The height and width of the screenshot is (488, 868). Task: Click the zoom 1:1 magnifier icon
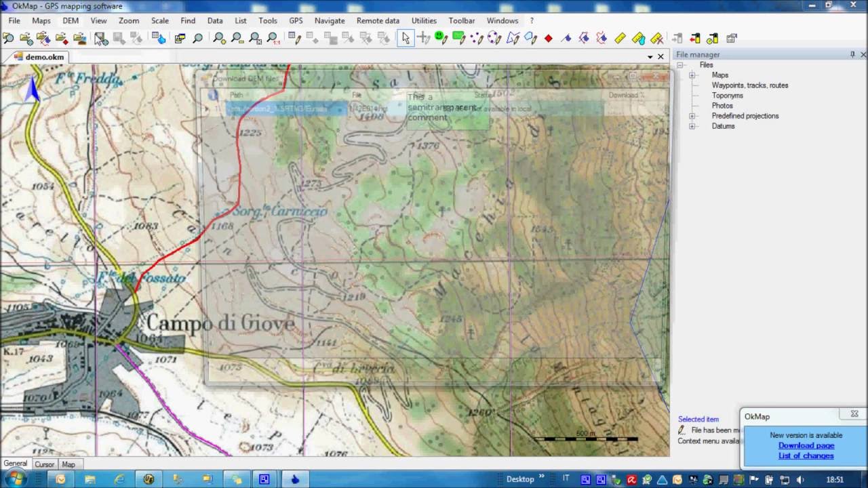(273, 38)
